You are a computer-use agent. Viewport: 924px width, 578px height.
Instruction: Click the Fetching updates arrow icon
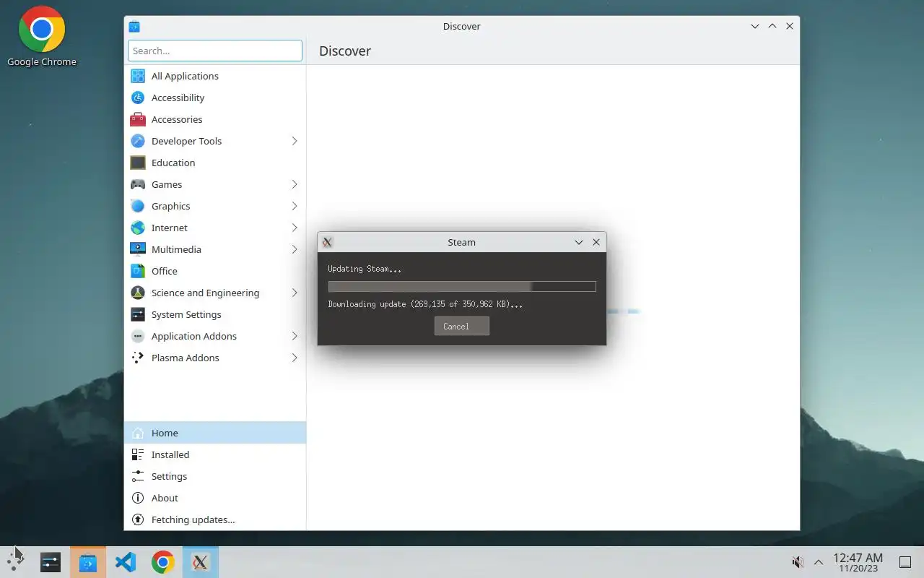pos(138,519)
